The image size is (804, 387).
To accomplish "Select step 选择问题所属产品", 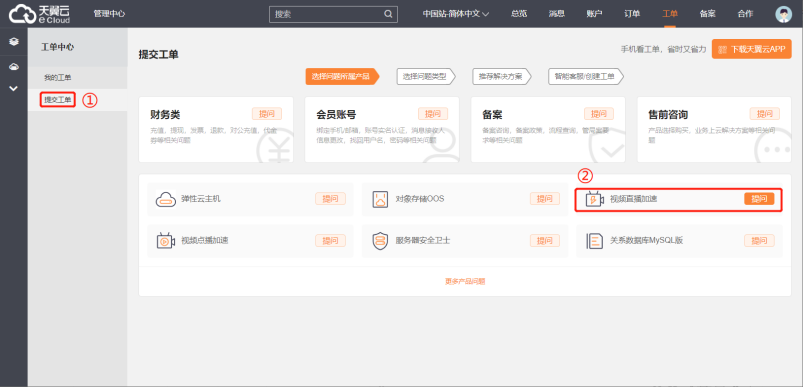I will coord(343,76).
